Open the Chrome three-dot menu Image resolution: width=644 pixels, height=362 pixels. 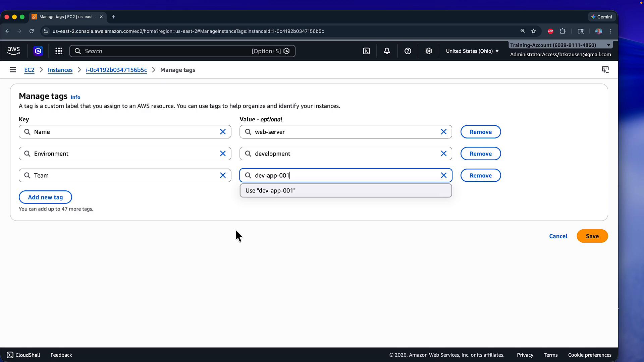click(x=611, y=31)
